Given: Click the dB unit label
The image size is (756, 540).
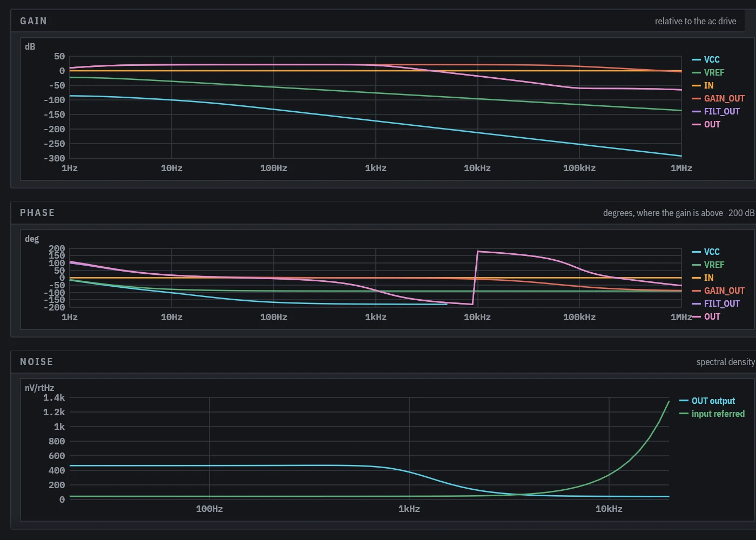Looking at the screenshot, I should [30, 46].
